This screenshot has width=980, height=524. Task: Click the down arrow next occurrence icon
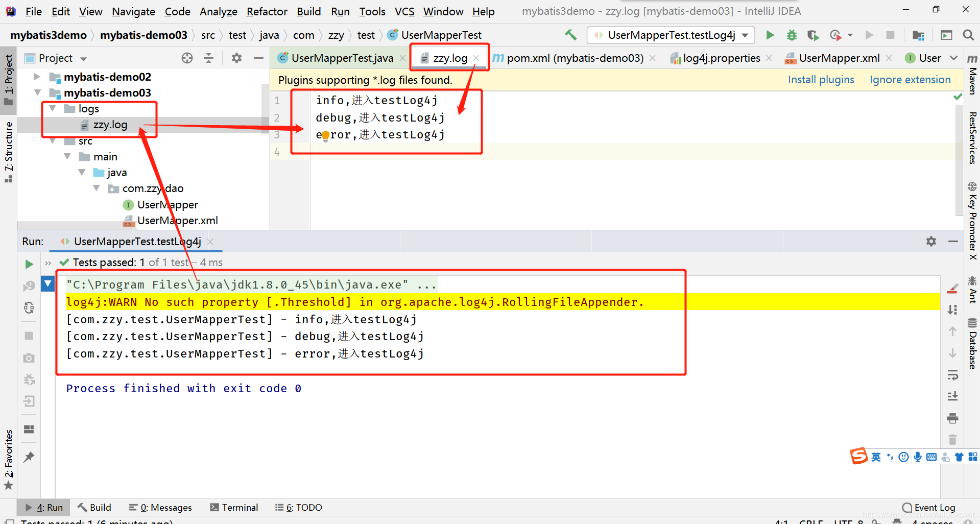pyautogui.click(x=952, y=353)
